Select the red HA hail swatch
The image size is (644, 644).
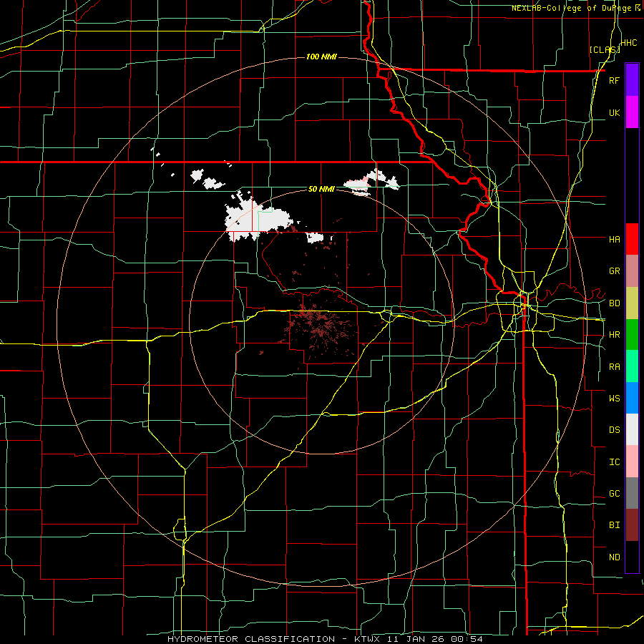tap(632, 239)
